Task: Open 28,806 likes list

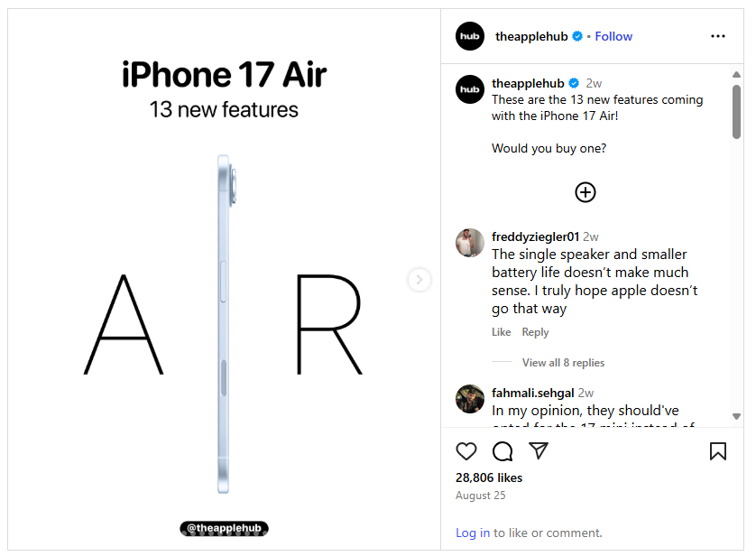Action: click(489, 477)
